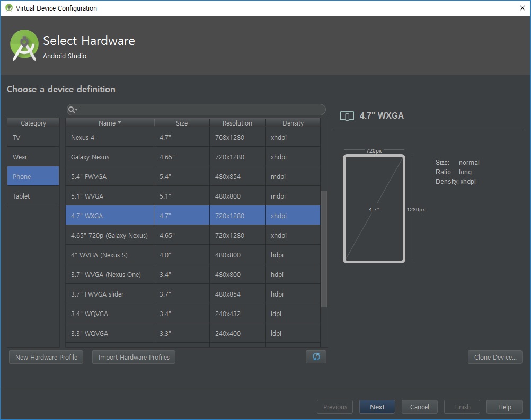Select the TV category
The width and height of the screenshot is (531, 420).
[33, 137]
